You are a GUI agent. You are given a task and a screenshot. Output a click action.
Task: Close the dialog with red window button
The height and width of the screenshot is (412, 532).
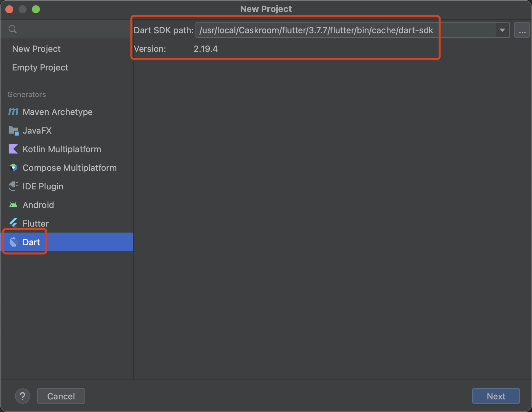point(9,9)
